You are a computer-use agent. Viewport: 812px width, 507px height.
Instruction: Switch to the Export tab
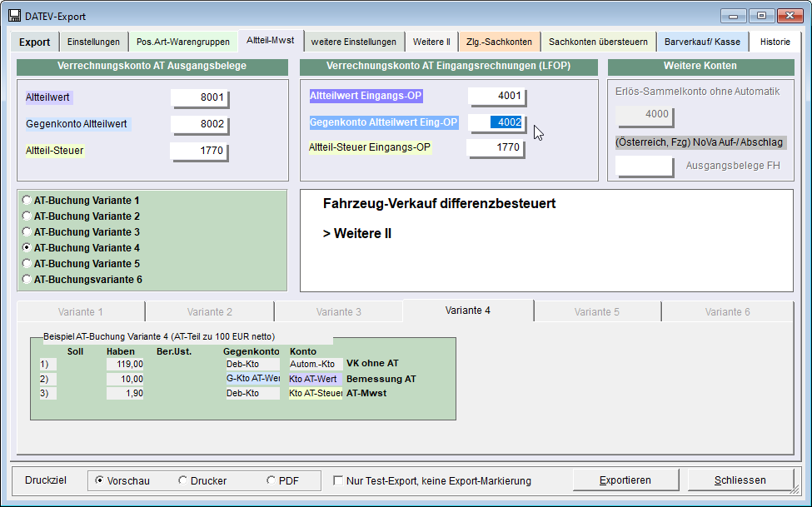tap(35, 42)
